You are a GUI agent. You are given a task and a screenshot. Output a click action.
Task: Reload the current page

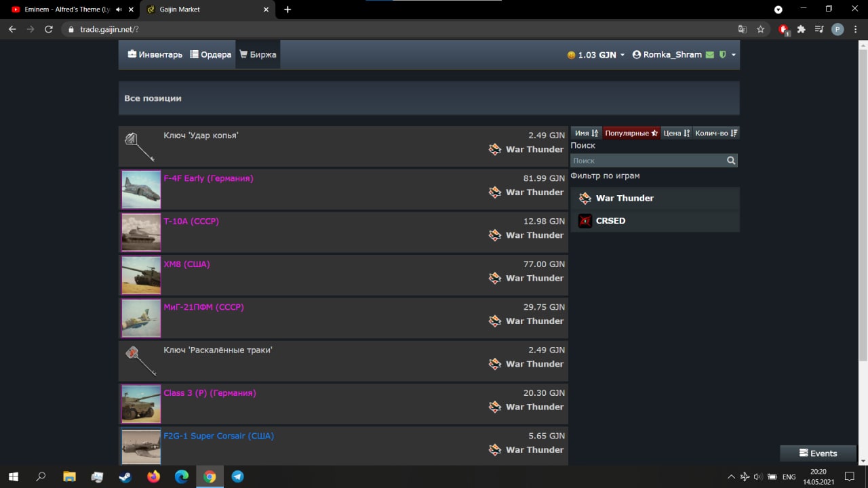[x=49, y=29]
